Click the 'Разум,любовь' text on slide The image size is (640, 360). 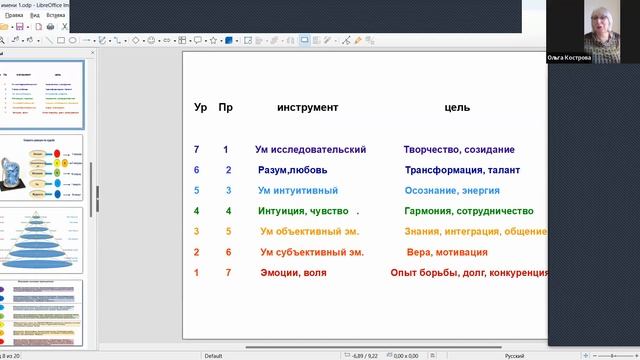[x=293, y=170]
